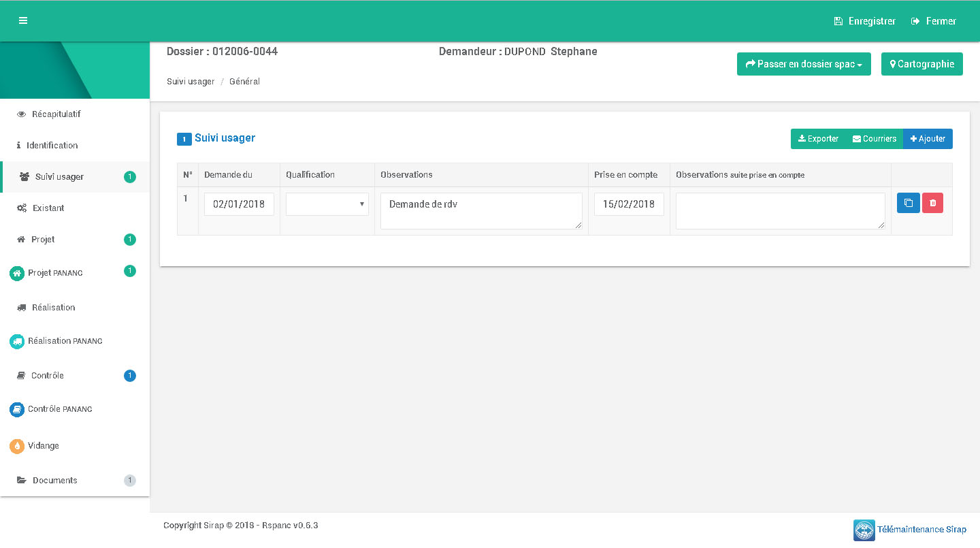
Task: Click the truck icon beside Réalisation
Action: click(21, 308)
